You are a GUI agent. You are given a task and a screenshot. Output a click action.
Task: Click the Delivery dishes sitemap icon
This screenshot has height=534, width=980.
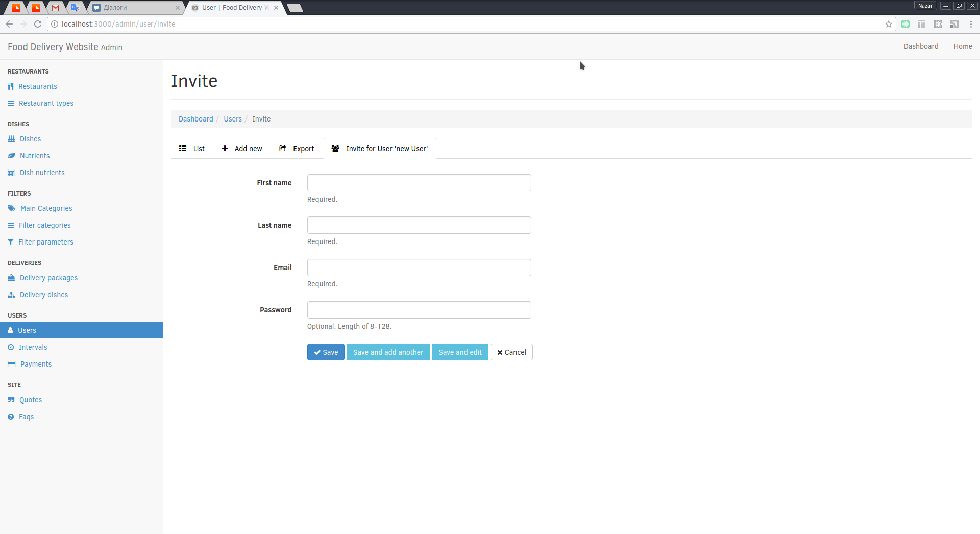(x=11, y=295)
